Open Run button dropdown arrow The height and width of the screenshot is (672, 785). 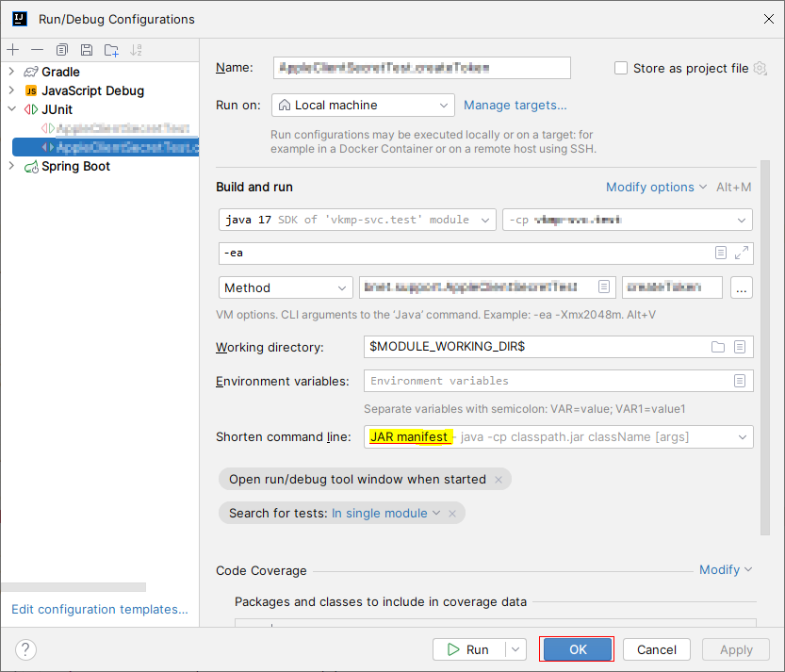click(515, 650)
